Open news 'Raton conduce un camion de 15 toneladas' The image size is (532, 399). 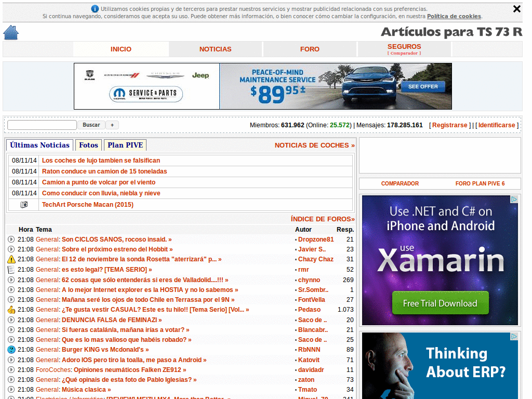[104, 171]
